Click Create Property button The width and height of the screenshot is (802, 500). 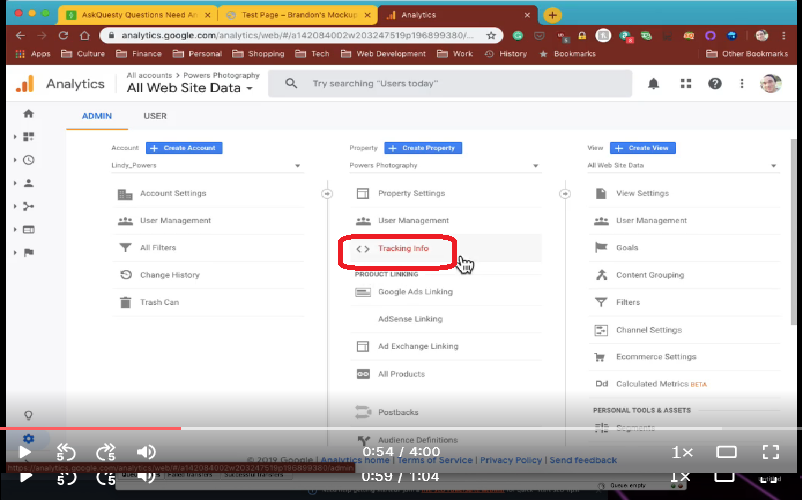[x=423, y=148]
